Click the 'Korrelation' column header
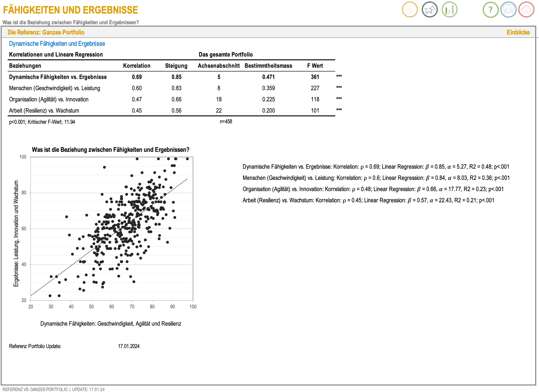Viewport: 539px width, 392px height. pos(137,66)
